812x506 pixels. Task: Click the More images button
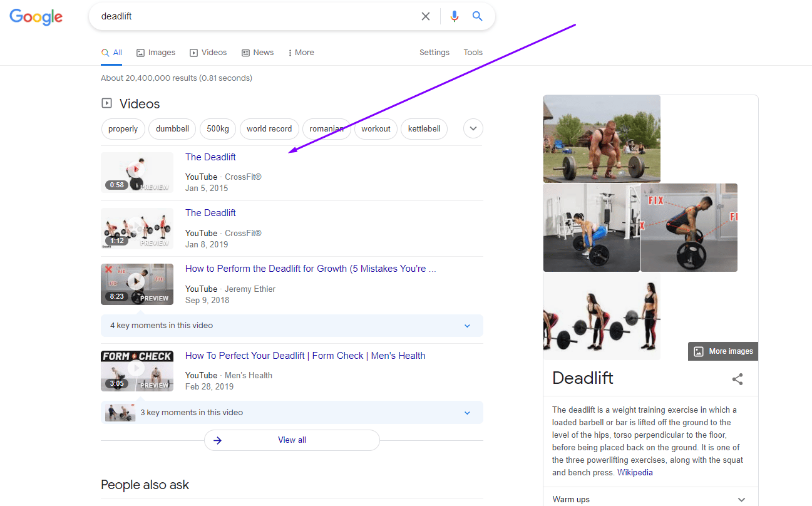[723, 351]
